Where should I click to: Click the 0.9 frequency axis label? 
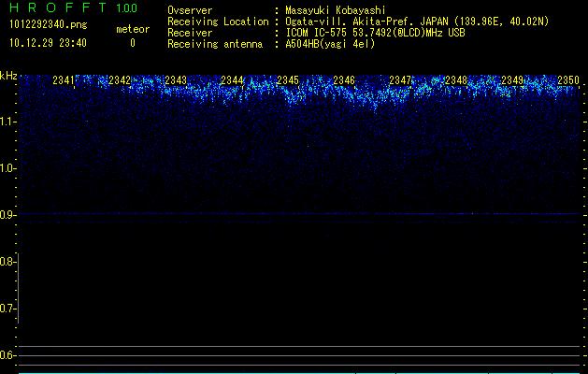pos(7,215)
